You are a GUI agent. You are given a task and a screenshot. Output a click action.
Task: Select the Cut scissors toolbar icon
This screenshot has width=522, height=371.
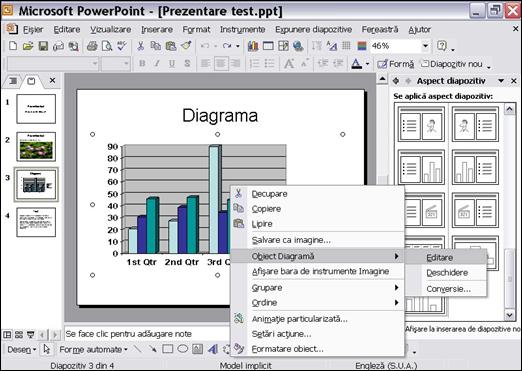[140, 46]
